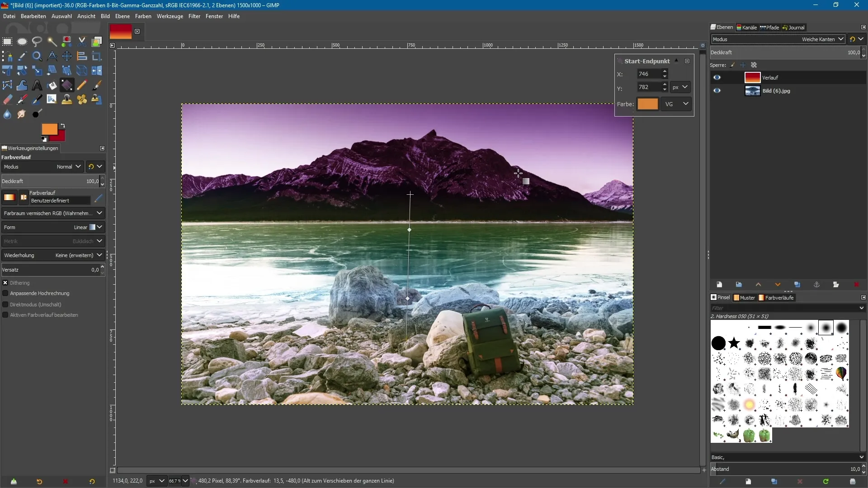Select the Zoom magnifier tool
Screen dimensions: 868x488
click(x=37, y=56)
